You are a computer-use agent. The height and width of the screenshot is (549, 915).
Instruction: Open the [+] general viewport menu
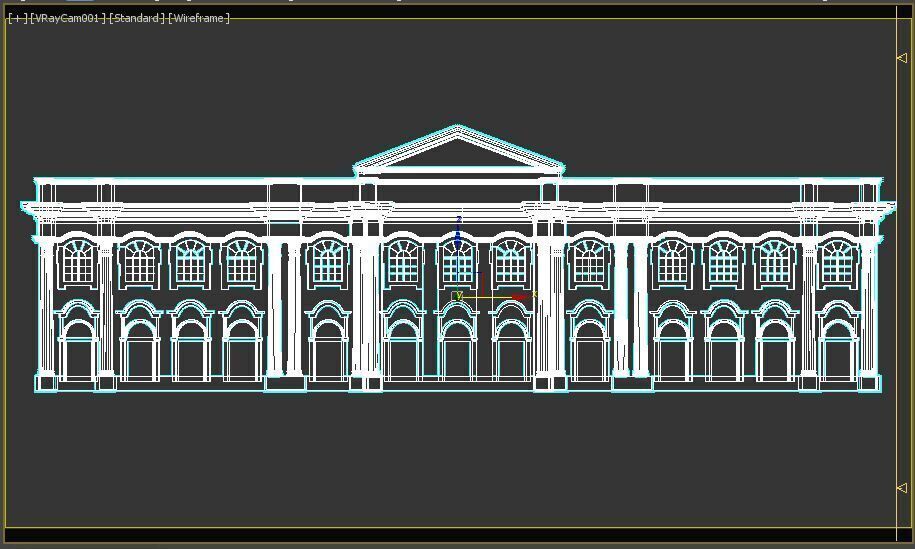tap(18, 18)
